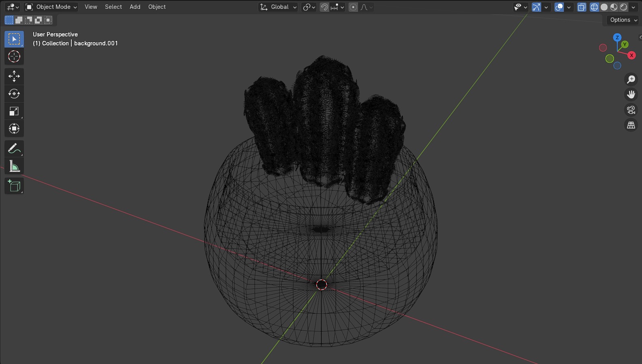Click negative Y axis gizmo circle
Viewport: 642px width, 364px height.
(610, 59)
